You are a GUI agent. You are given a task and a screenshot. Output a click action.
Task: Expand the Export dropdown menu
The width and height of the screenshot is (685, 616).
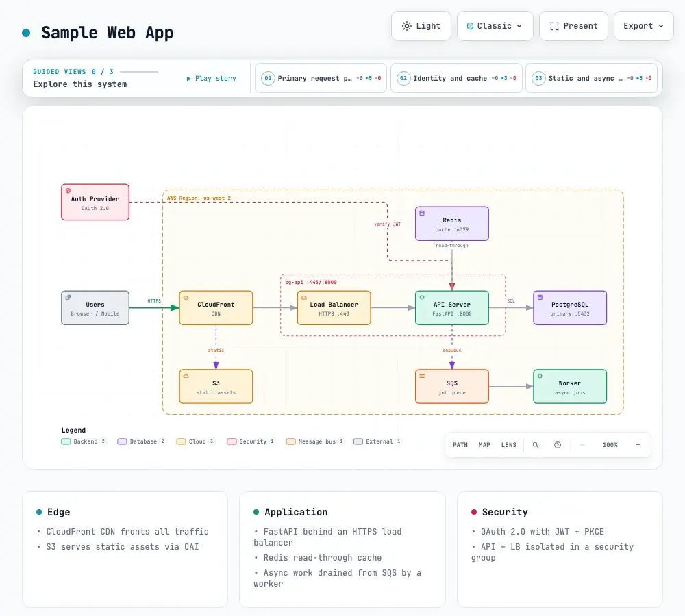pyautogui.click(x=643, y=26)
